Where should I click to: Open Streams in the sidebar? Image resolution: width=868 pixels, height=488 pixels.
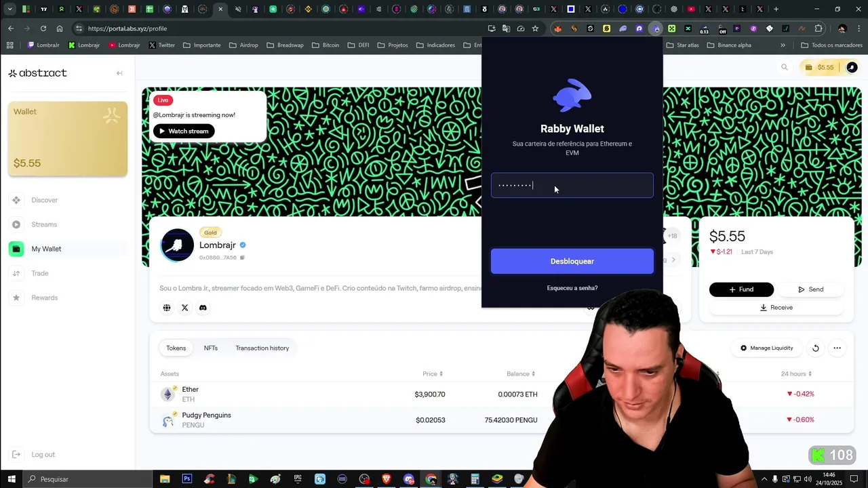pos(44,224)
